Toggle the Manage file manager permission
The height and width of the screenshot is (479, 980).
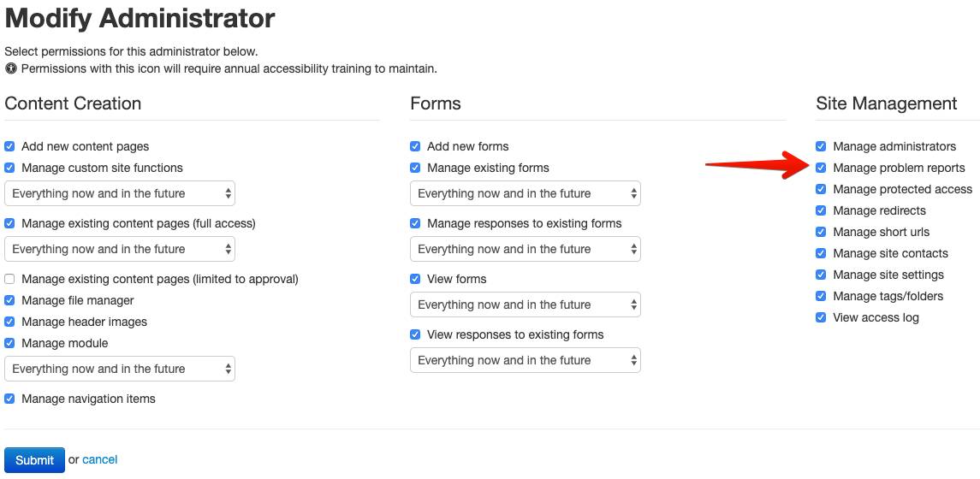[9, 300]
